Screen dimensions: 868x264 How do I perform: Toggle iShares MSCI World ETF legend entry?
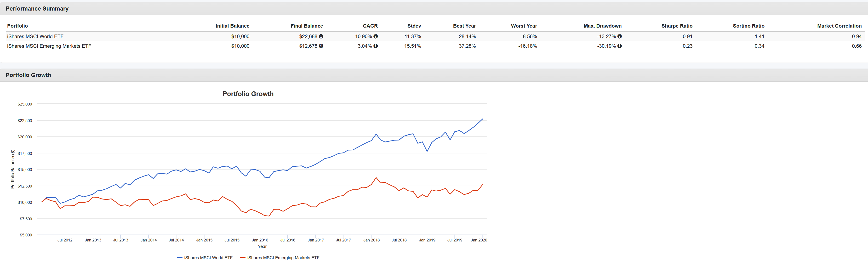208,258
